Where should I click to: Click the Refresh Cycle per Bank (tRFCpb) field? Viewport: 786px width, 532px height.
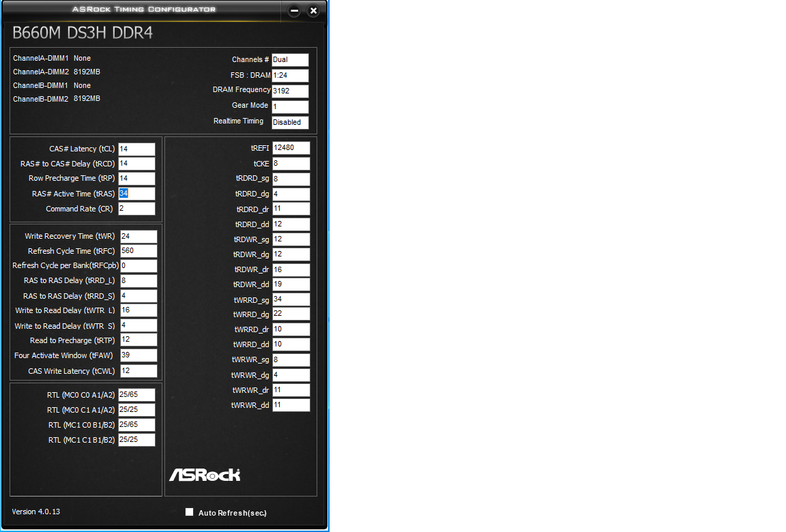pyautogui.click(x=139, y=266)
